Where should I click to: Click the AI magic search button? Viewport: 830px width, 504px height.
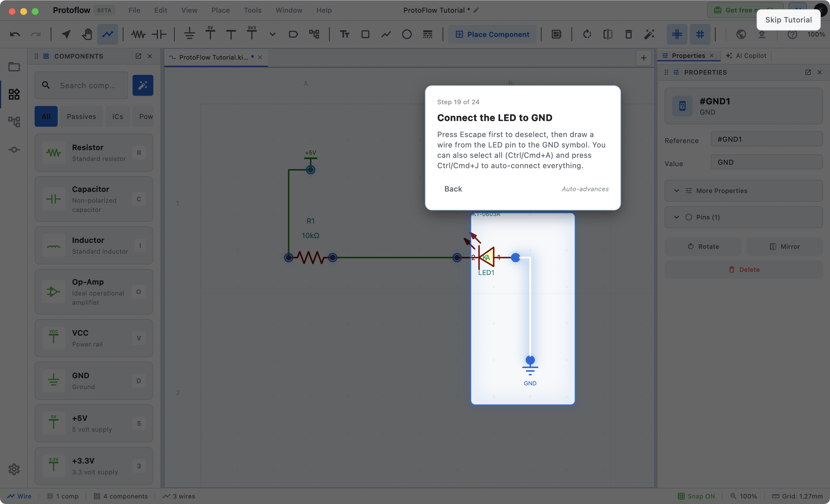coord(143,85)
